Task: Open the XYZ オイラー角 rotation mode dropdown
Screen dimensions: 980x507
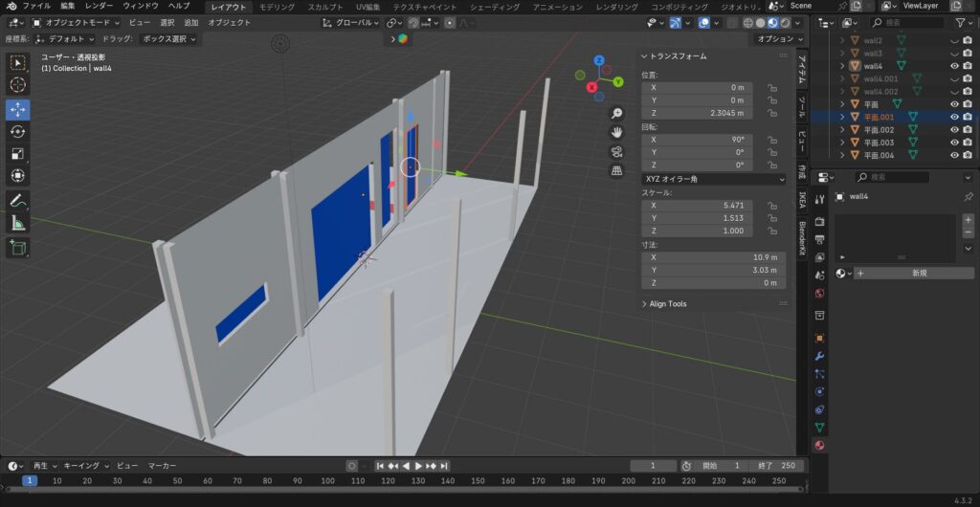Action: (713, 178)
